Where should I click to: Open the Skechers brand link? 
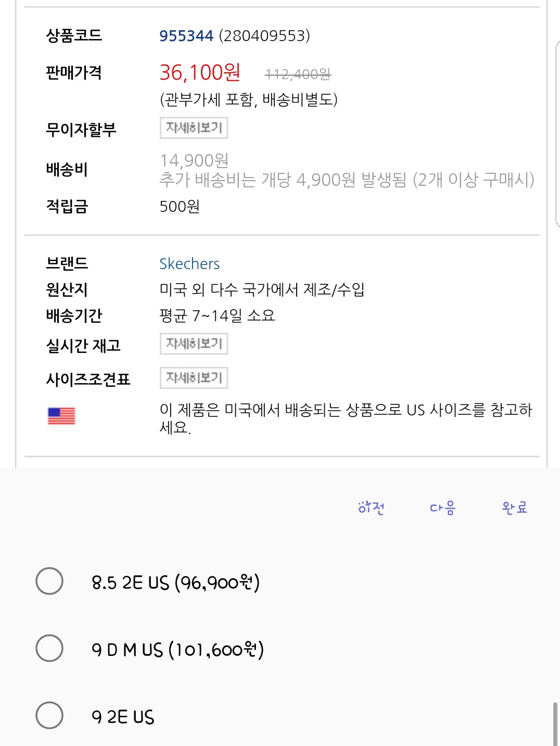click(x=189, y=264)
